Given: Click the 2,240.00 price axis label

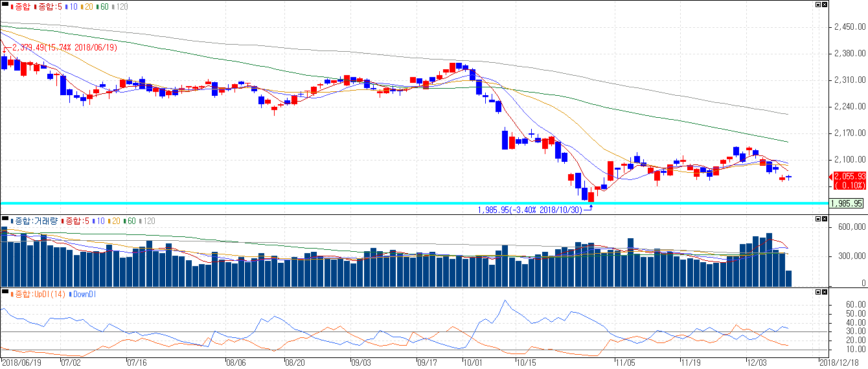Looking at the screenshot, I should pyautogui.click(x=851, y=107).
